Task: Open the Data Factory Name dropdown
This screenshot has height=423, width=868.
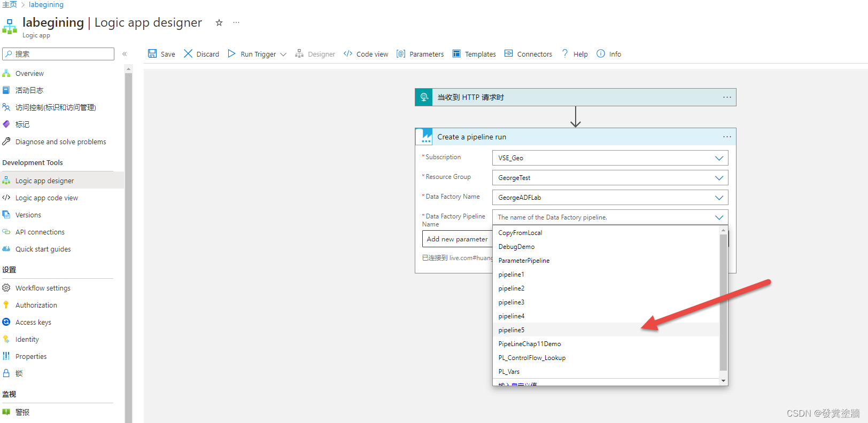Action: coord(610,198)
